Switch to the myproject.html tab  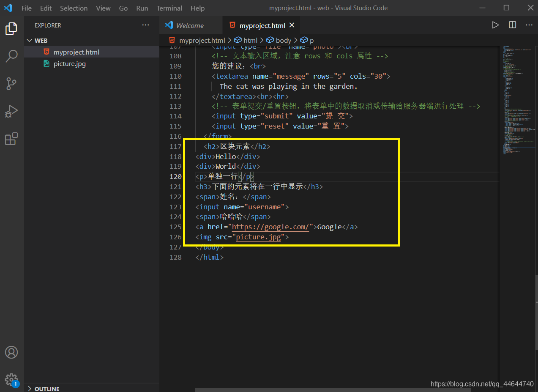[x=262, y=25]
